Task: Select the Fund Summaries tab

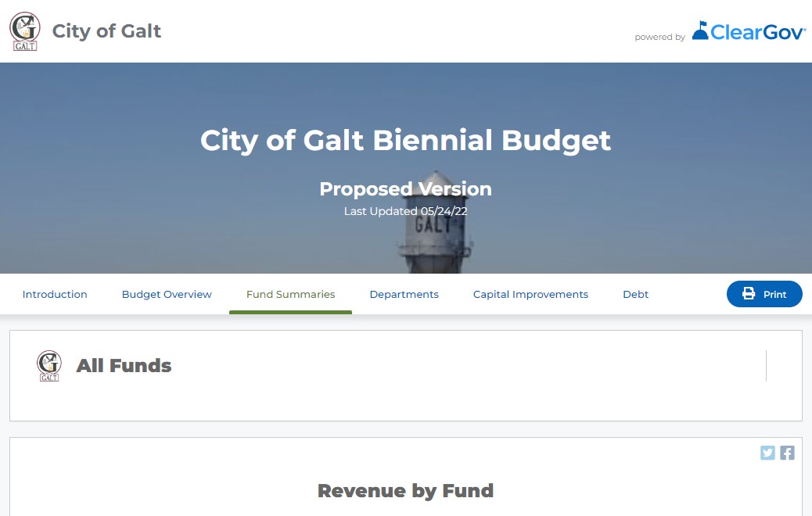Action: (290, 294)
